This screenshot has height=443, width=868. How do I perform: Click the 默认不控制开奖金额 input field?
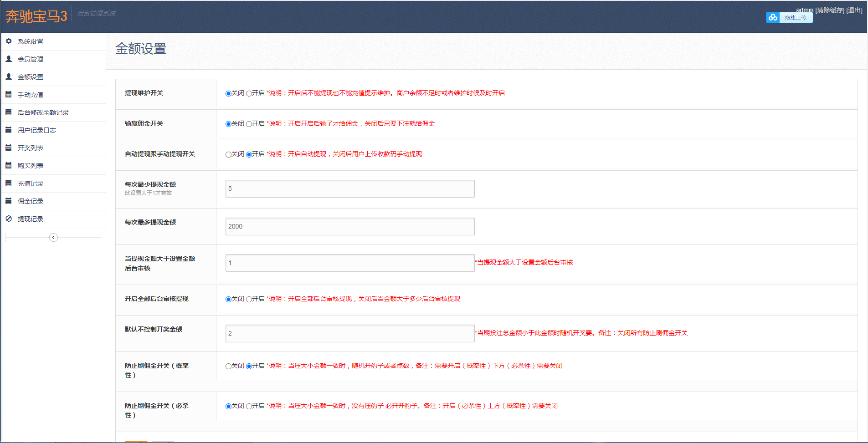[x=349, y=333]
